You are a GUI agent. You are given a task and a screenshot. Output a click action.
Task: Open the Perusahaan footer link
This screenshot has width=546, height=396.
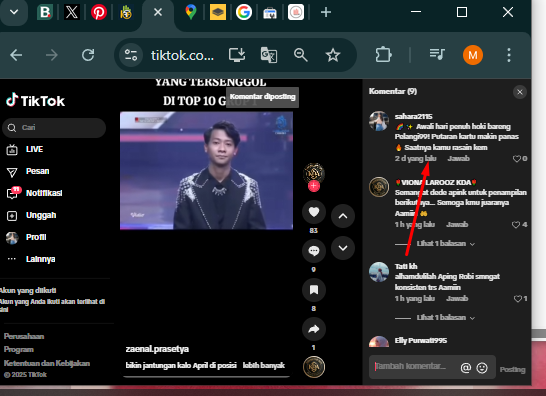point(24,336)
